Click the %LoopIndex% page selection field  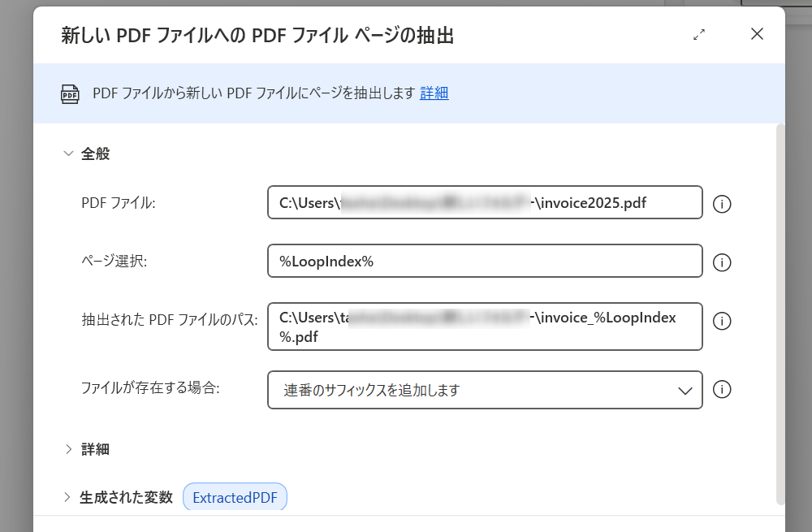[485, 262]
